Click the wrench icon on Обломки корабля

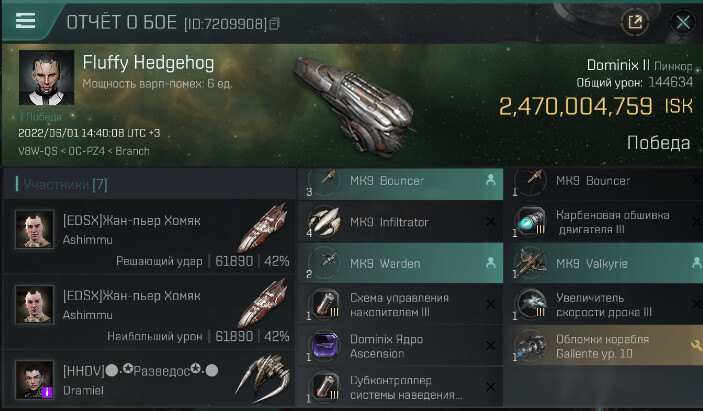(x=696, y=345)
